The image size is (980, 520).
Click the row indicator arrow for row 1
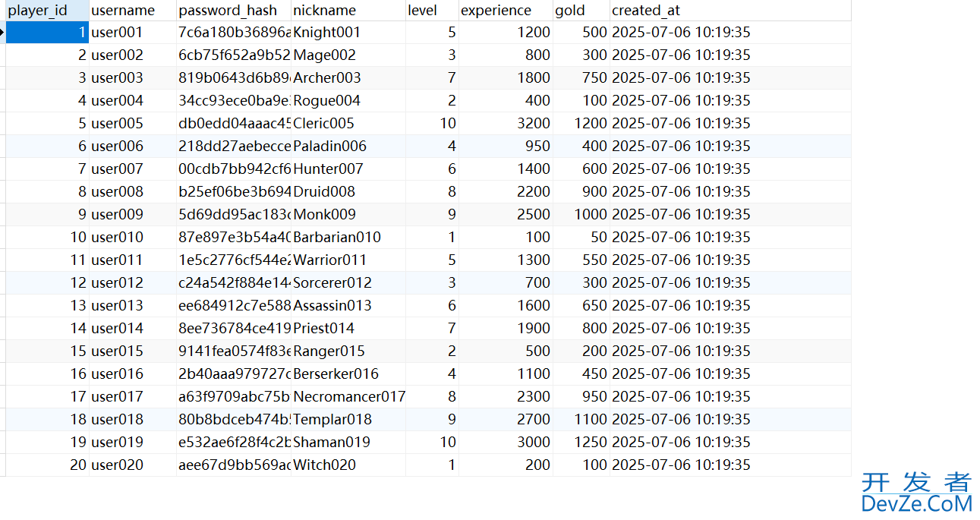tap(2, 32)
